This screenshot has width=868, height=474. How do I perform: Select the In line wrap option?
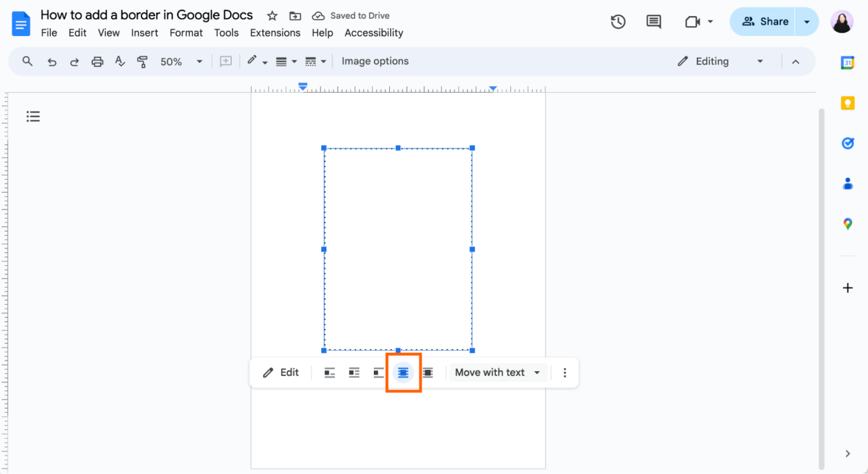[x=330, y=372]
